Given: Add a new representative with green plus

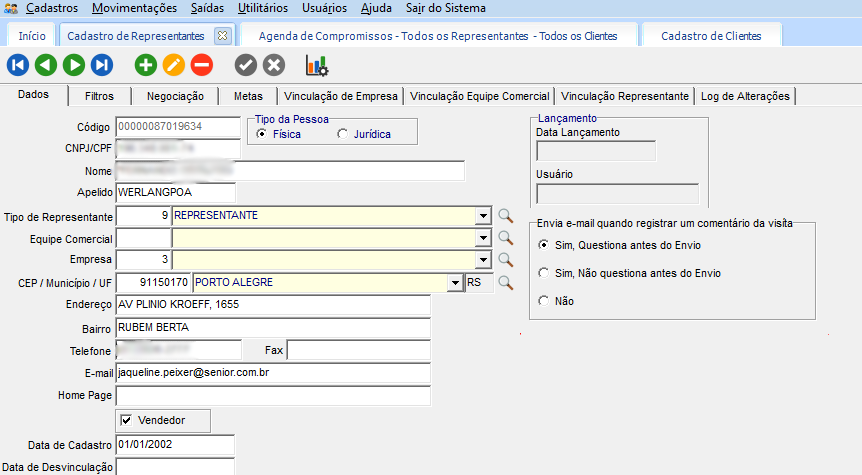Looking at the screenshot, I should point(146,65).
